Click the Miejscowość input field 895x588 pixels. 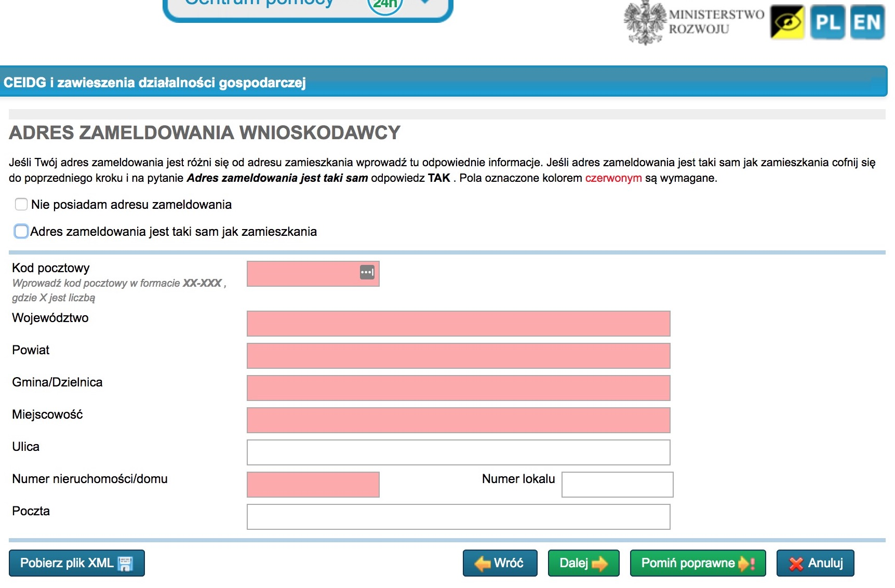click(458, 420)
